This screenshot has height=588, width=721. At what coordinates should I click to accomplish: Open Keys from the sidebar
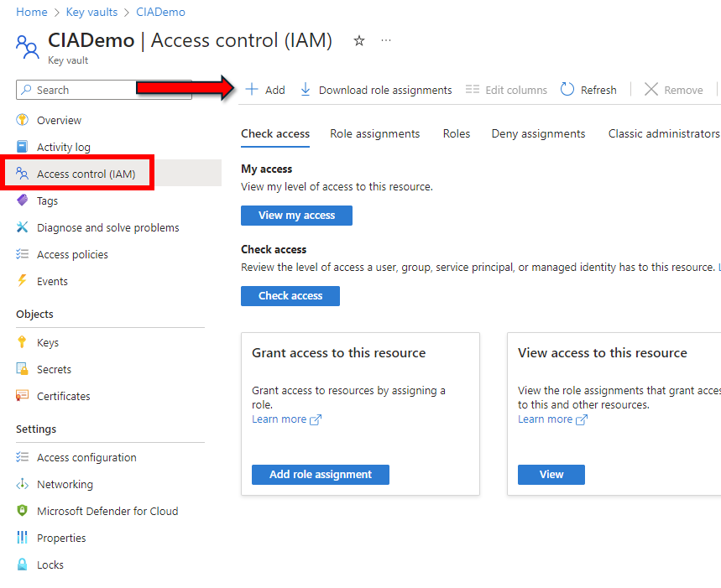[x=48, y=342]
